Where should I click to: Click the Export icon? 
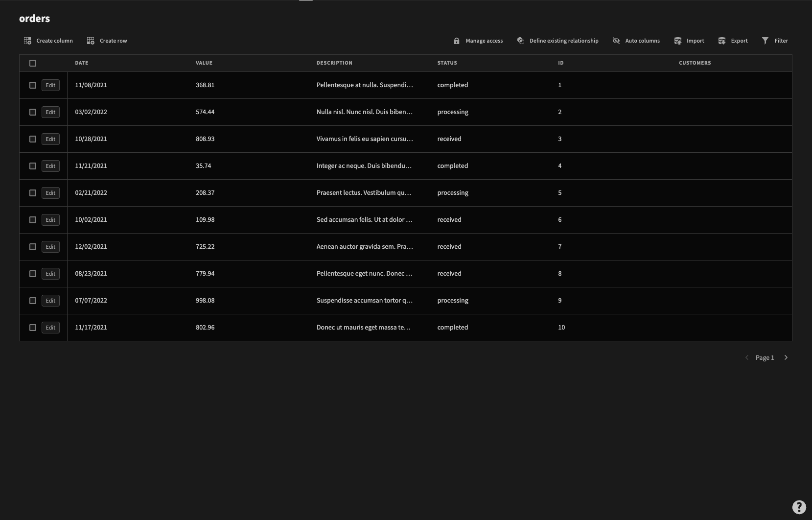(722, 41)
